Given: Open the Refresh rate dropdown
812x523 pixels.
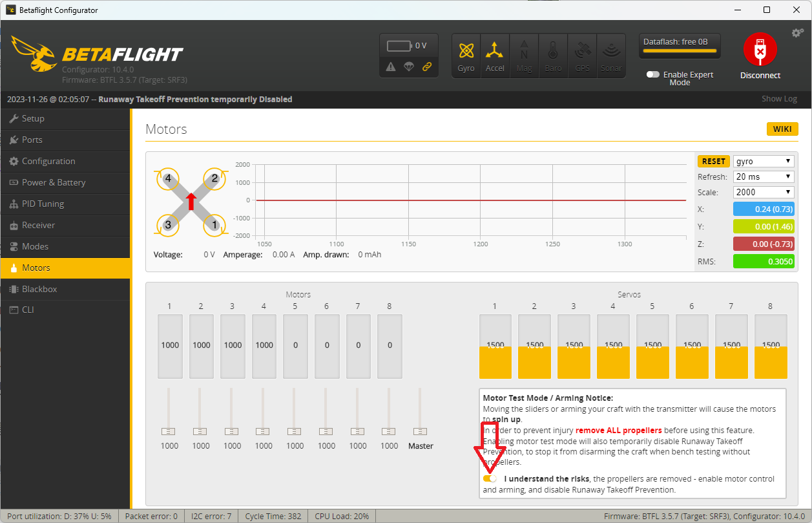Looking at the screenshot, I should (x=764, y=176).
